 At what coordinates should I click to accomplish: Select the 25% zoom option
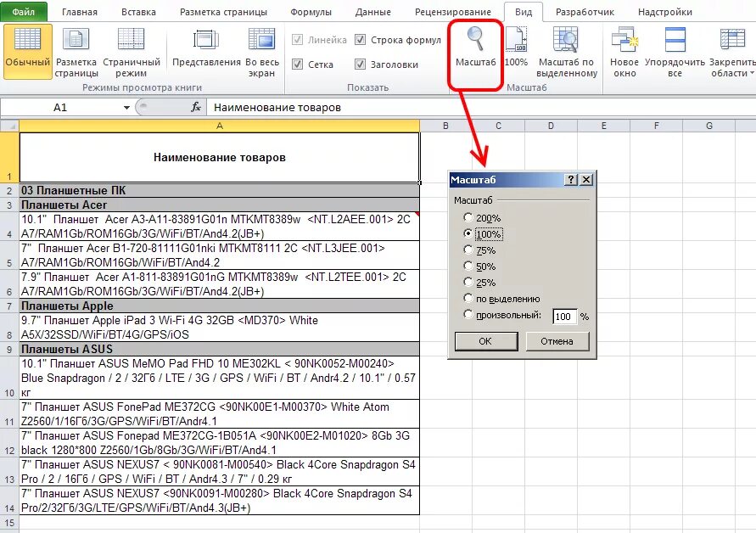[468, 282]
